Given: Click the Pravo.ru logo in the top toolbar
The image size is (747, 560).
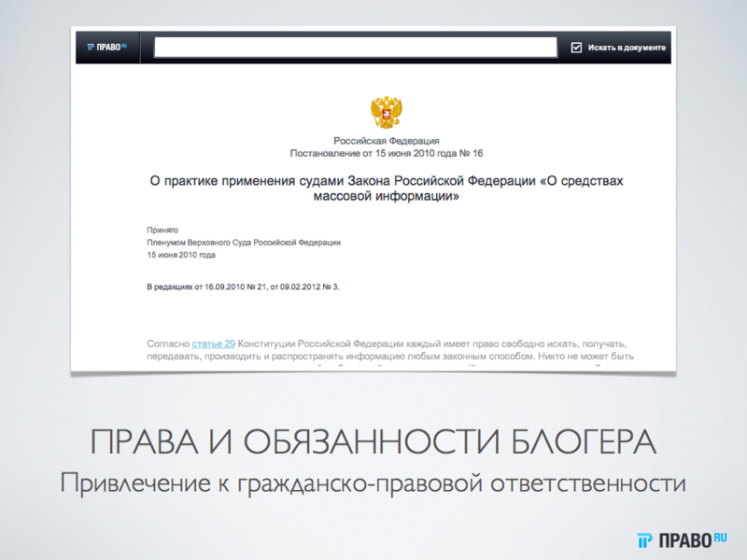Looking at the screenshot, I should (106, 45).
